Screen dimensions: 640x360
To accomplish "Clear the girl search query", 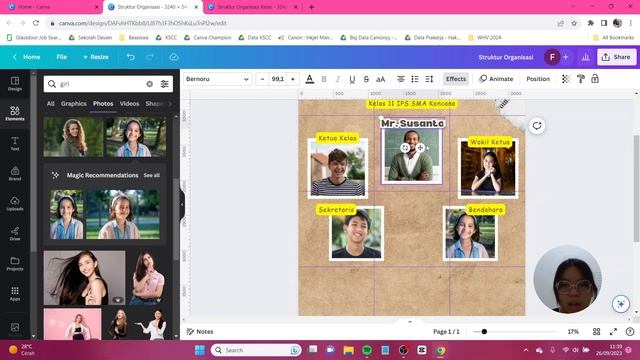I will click(150, 84).
